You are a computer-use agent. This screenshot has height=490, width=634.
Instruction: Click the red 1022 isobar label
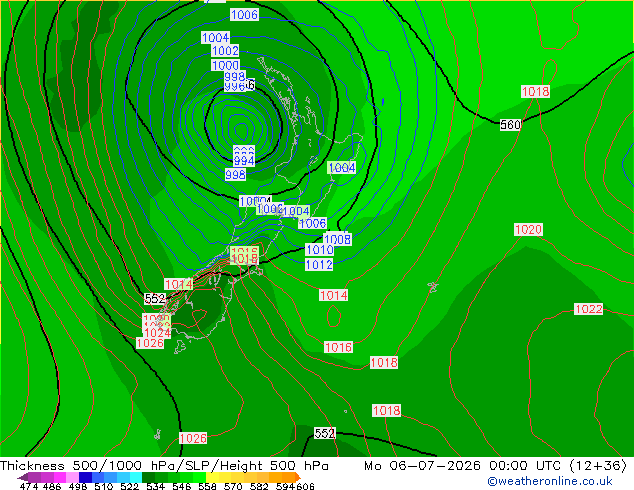tap(589, 309)
